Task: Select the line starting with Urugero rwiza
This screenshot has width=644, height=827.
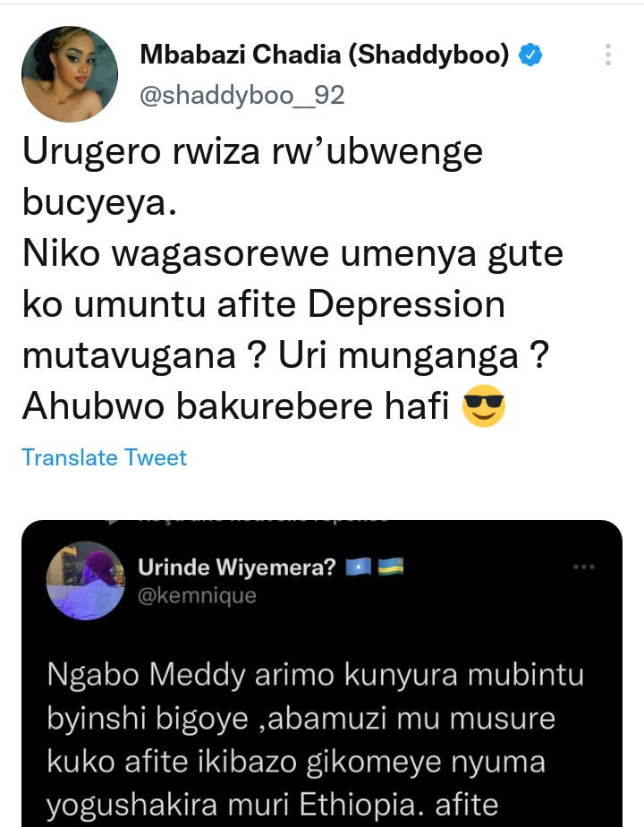Action: (x=252, y=152)
